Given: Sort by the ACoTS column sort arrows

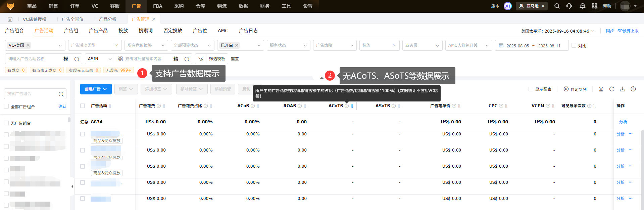Looking at the screenshot, I should coord(352,106).
